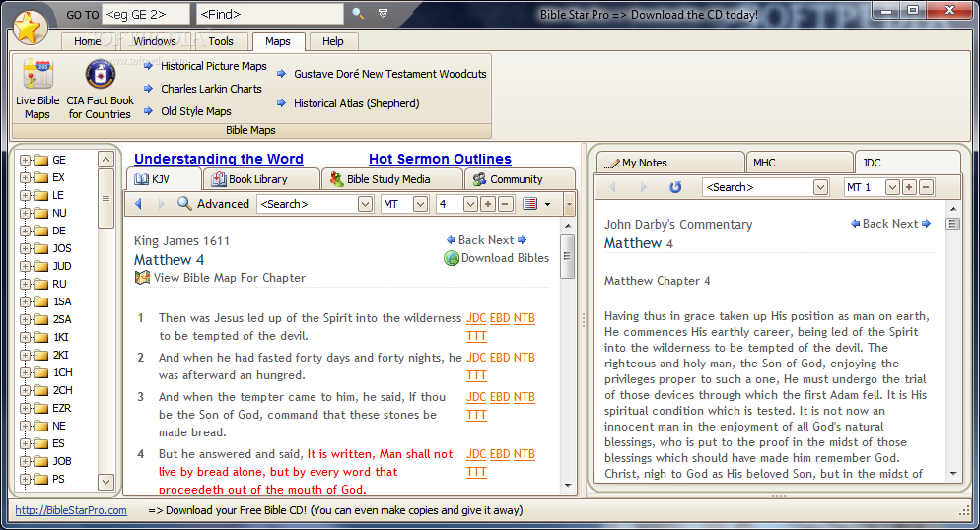Open Old Style Maps

[x=196, y=111]
